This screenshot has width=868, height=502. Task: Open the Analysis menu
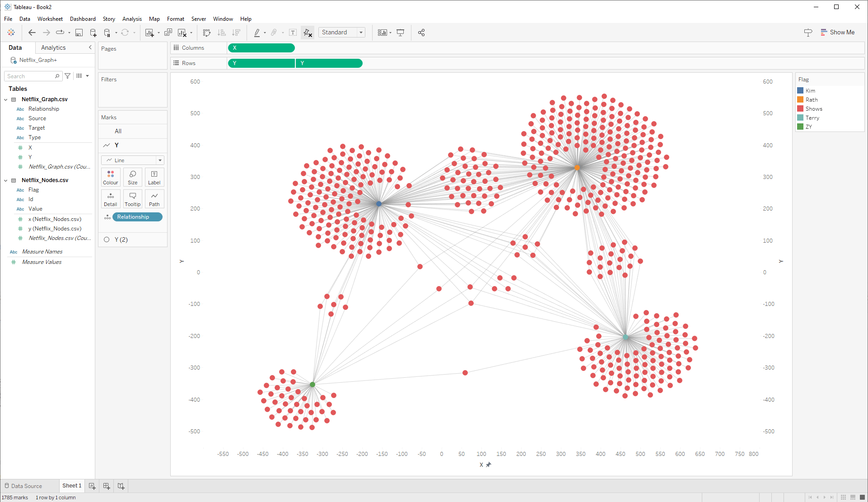[132, 19]
